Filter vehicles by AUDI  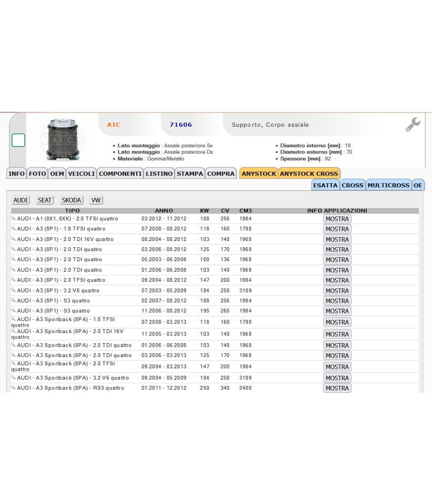[x=21, y=200]
